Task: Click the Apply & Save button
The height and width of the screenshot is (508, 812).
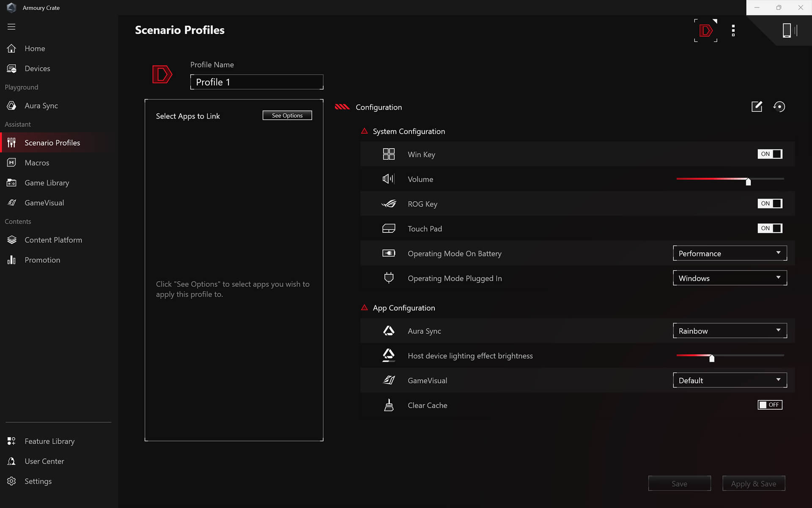Action: click(754, 483)
